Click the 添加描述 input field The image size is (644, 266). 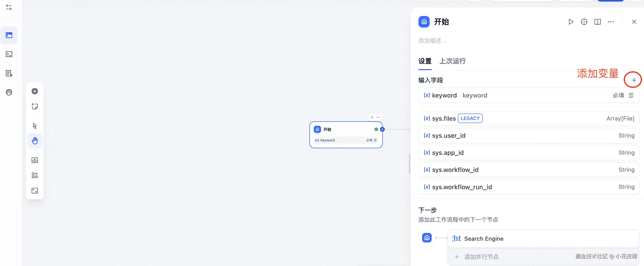coord(432,41)
